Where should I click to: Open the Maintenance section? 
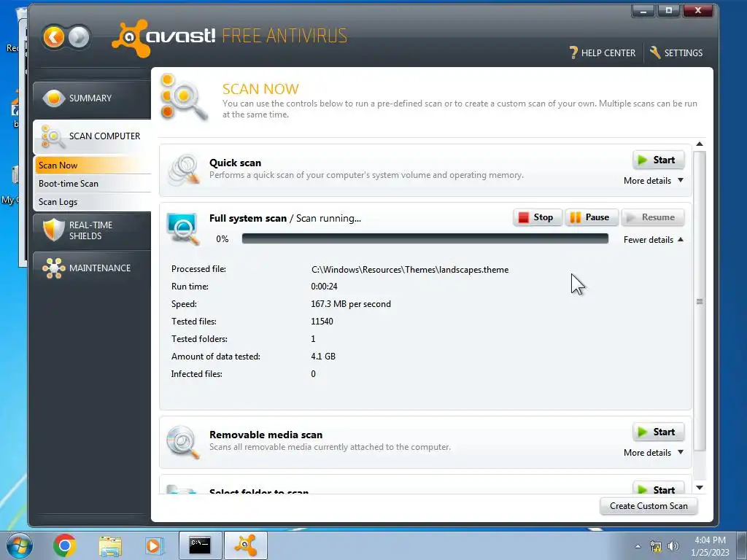click(92, 268)
